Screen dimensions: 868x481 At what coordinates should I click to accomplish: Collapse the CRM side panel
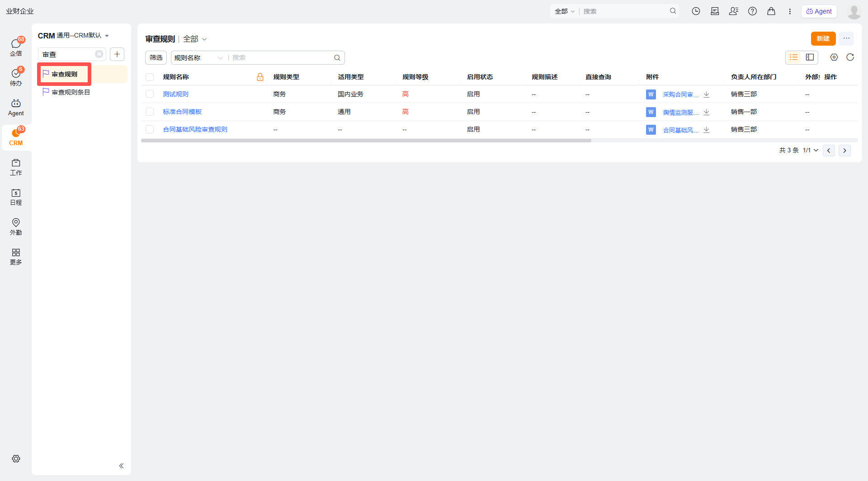(x=121, y=466)
